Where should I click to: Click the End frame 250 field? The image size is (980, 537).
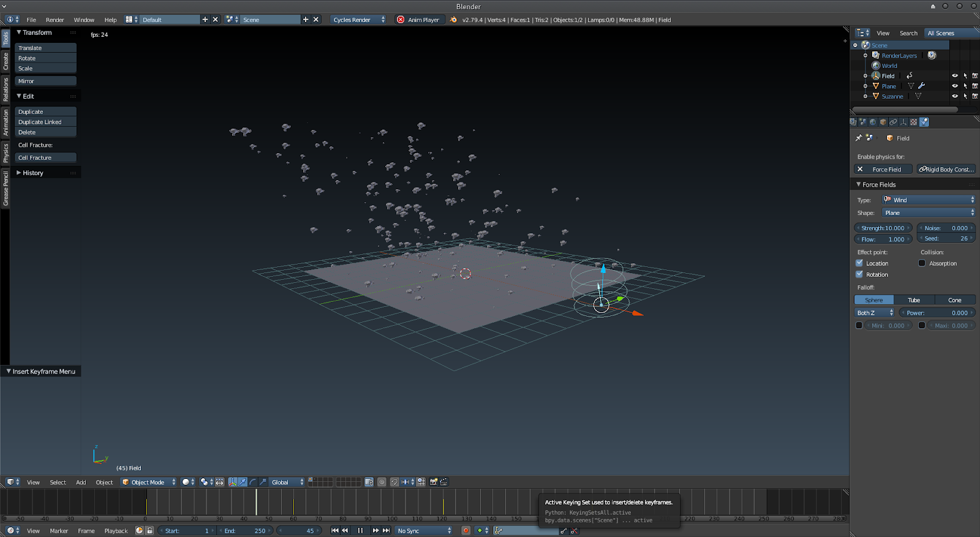pyautogui.click(x=244, y=530)
